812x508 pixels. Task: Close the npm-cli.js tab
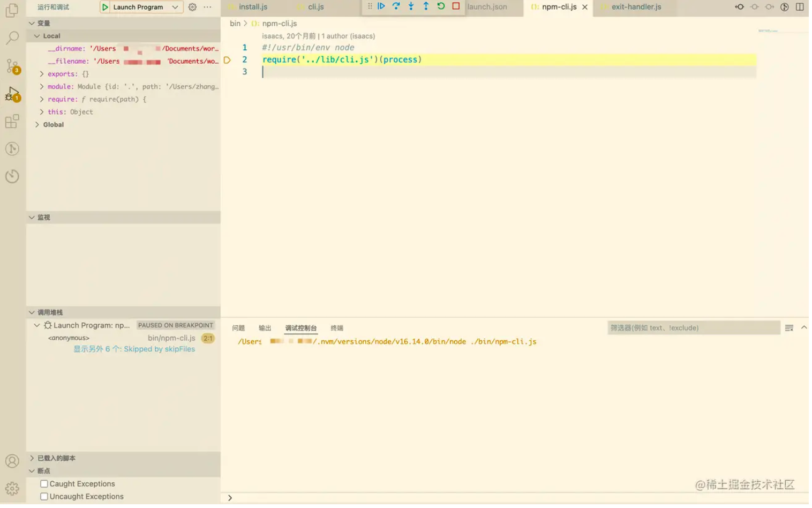pos(585,7)
